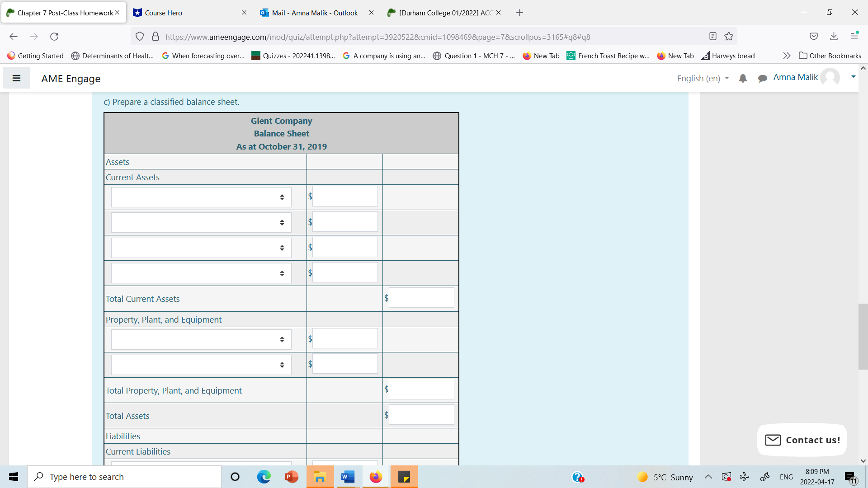The height and width of the screenshot is (488, 868).
Task: Bookmark this page with the star icon
Action: pyautogui.click(x=729, y=37)
